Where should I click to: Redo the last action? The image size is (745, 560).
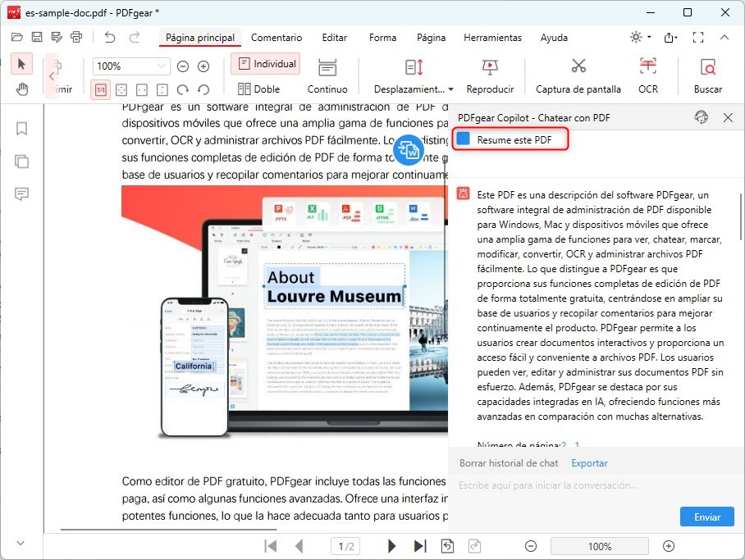135,37
